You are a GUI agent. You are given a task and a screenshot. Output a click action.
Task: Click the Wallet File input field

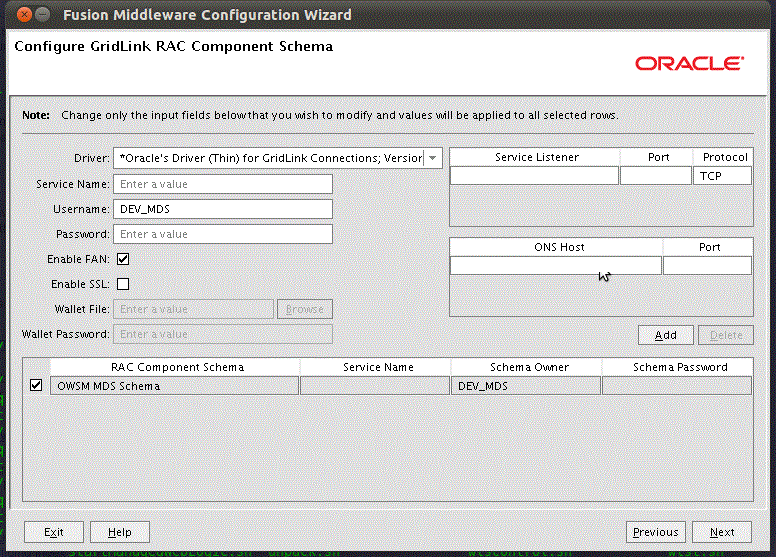click(x=194, y=309)
